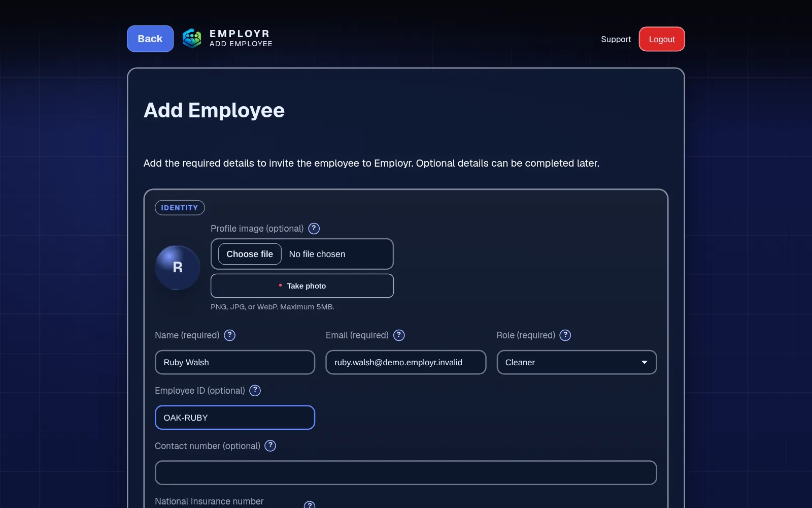
Task: Open help for Profile image field
Action: pyautogui.click(x=314, y=229)
